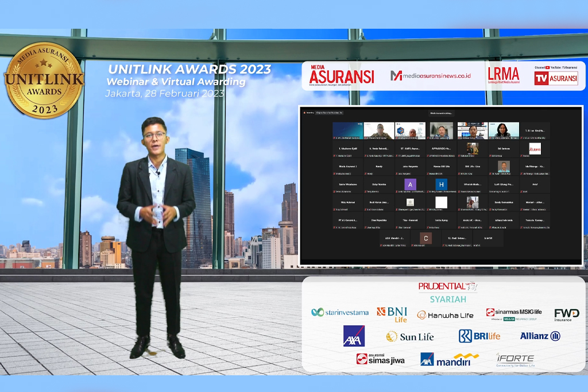Select the blue "H" avatar participant tile
The height and width of the screenshot is (392, 588).
coord(442,185)
